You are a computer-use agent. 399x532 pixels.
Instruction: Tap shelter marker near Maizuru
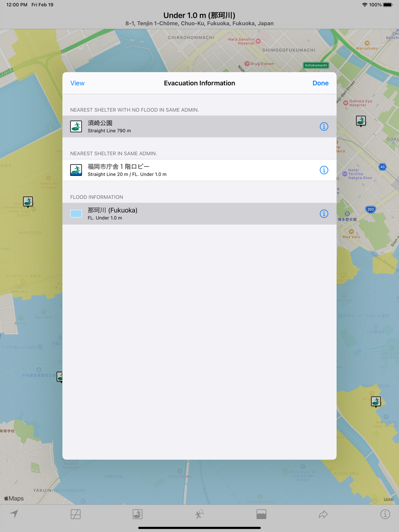(x=28, y=202)
